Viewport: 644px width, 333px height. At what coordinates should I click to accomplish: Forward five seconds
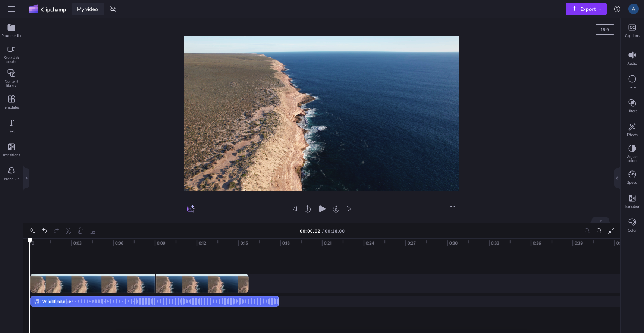click(336, 209)
